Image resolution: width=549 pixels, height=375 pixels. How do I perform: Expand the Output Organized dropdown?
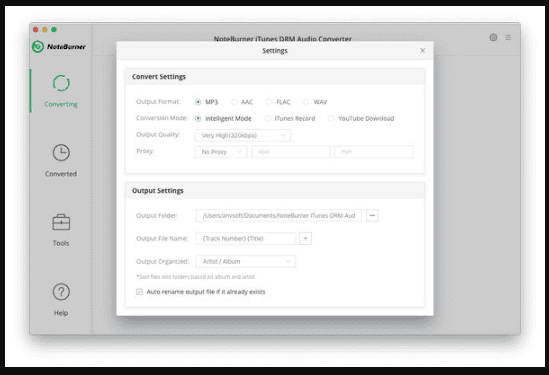[x=245, y=262]
